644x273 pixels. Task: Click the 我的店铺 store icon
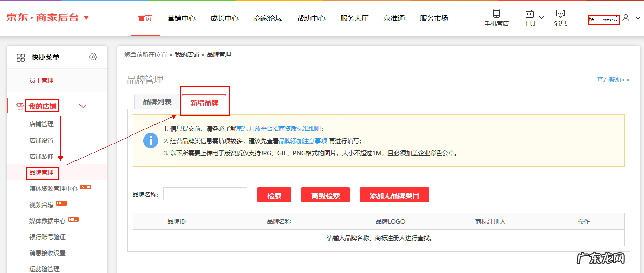point(20,106)
